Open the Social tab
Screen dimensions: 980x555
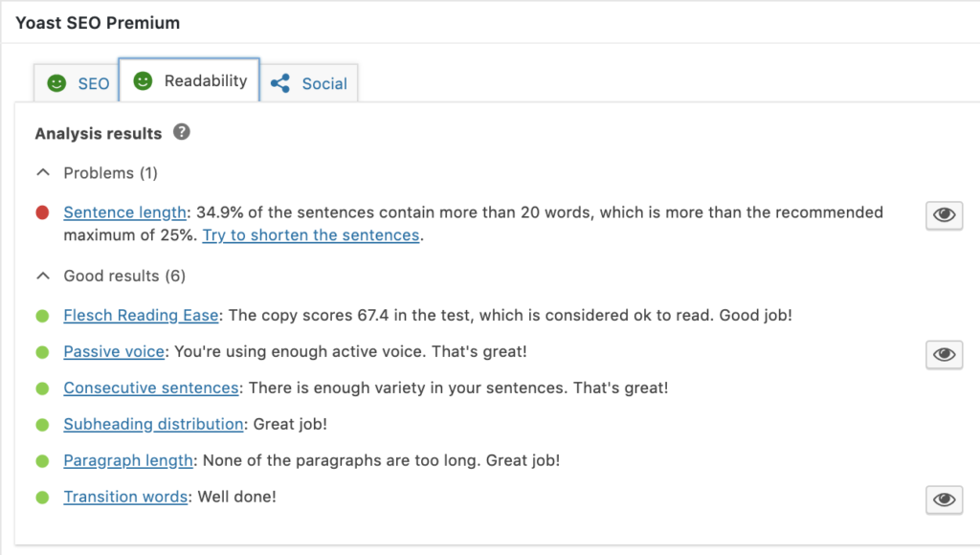(309, 82)
